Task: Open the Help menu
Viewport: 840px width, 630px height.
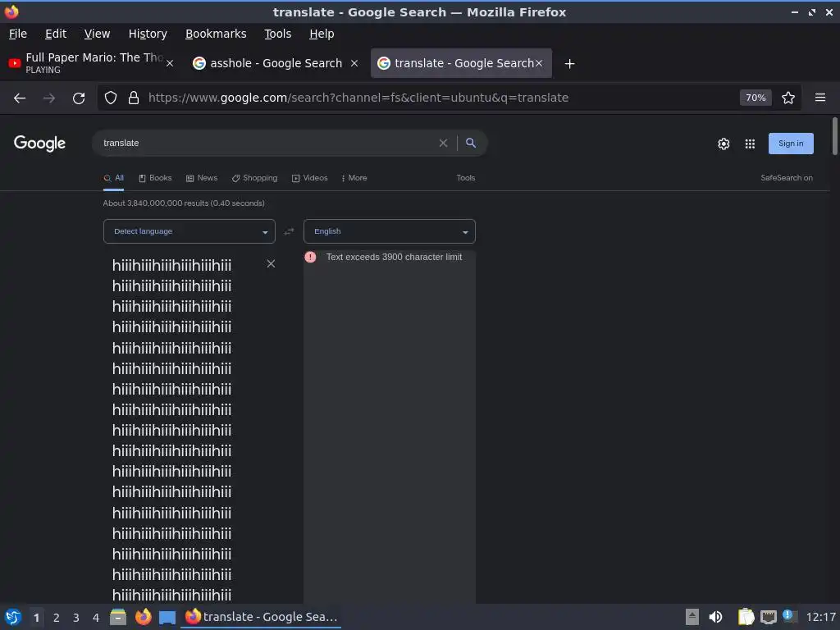Action: tap(322, 34)
